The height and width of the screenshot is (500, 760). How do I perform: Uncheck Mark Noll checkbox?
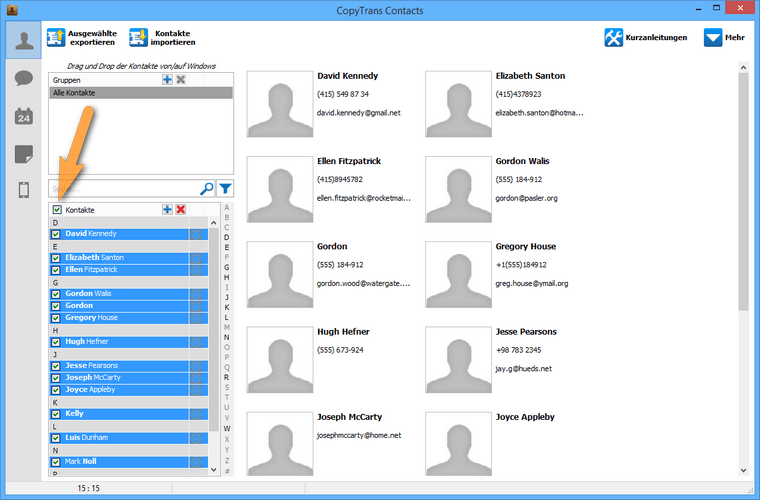pos(56,462)
